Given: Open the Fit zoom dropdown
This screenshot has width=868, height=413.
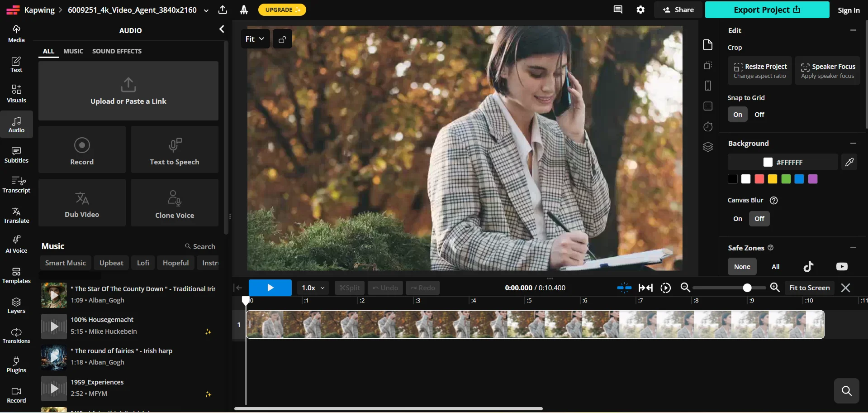Looking at the screenshot, I should (x=255, y=39).
